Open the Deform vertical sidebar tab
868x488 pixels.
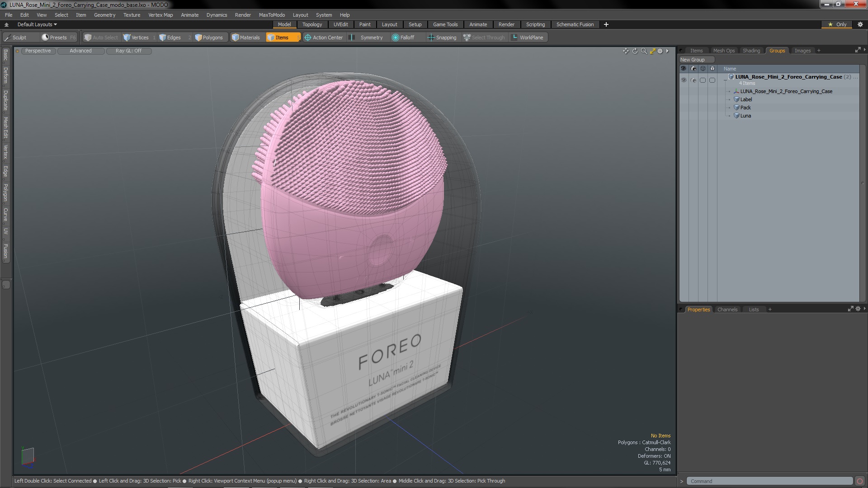coord(5,76)
